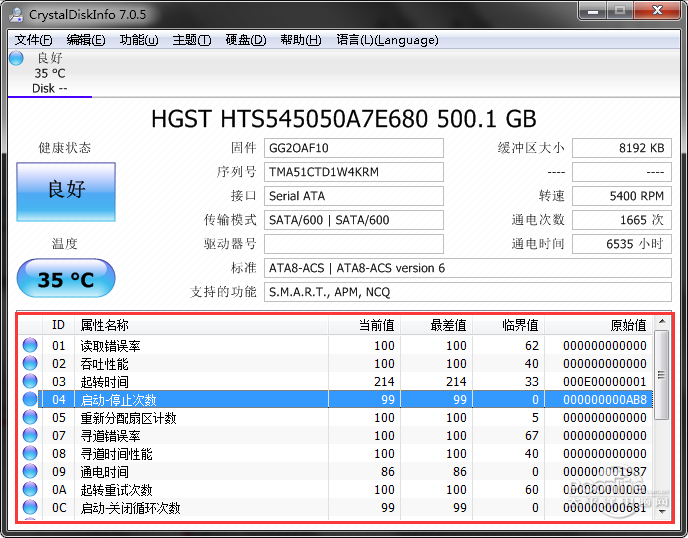Screen dimensions: 688x538
Task: Select the 寻道时间性能 row
Action: coord(336,453)
